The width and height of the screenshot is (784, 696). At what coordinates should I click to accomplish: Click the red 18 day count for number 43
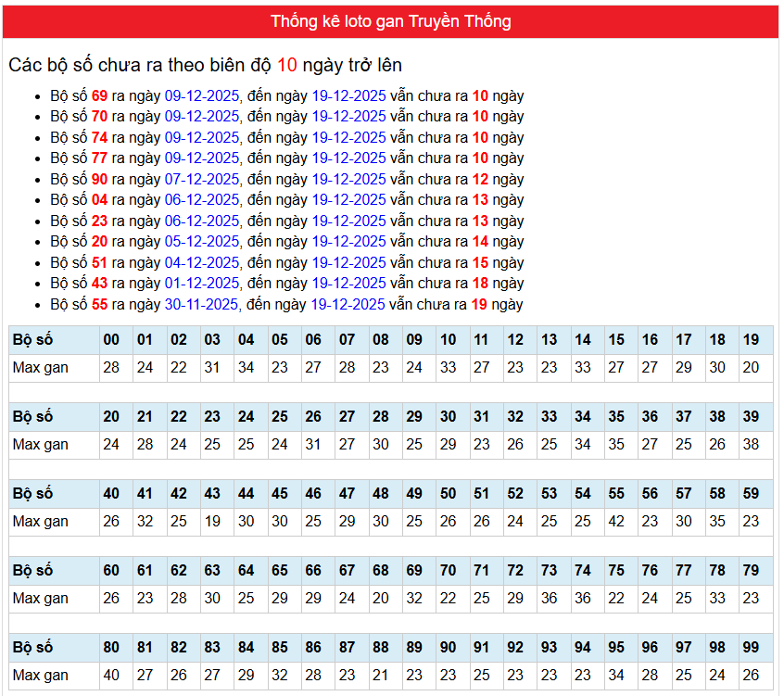(x=480, y=284)
